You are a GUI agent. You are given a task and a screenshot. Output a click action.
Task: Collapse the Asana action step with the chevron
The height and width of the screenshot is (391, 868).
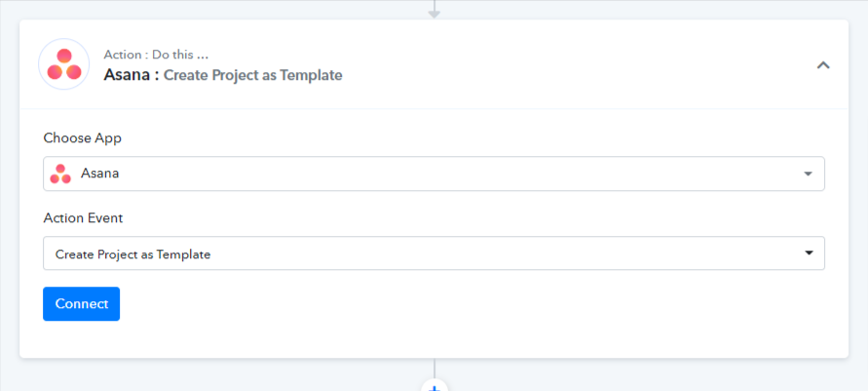[823, 65]
